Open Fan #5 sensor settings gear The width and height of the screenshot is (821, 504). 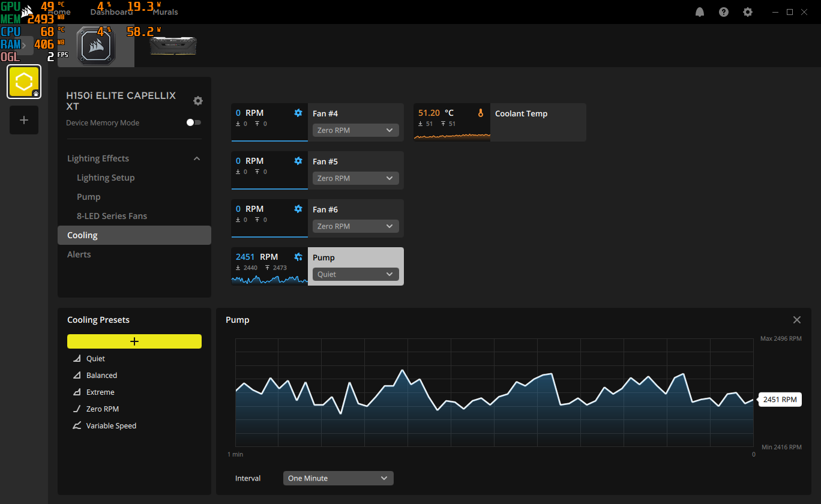[x=298, y=161]
